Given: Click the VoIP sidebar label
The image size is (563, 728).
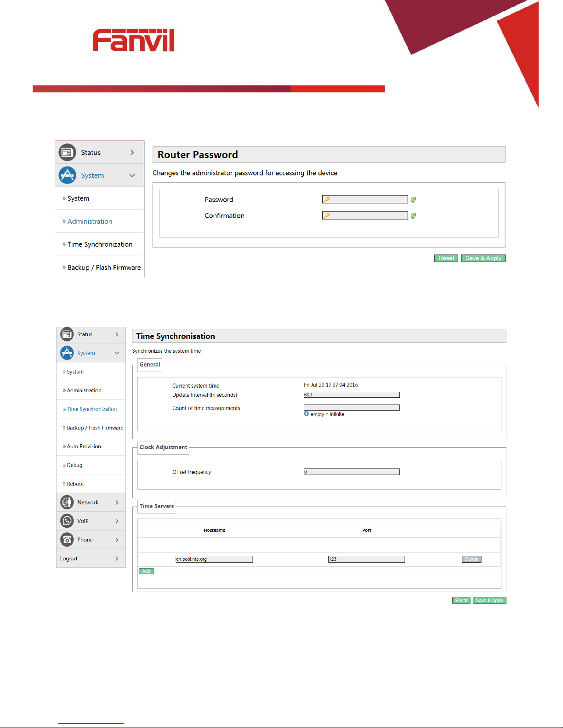Looking at the screenshot, I should click(83, 521).
